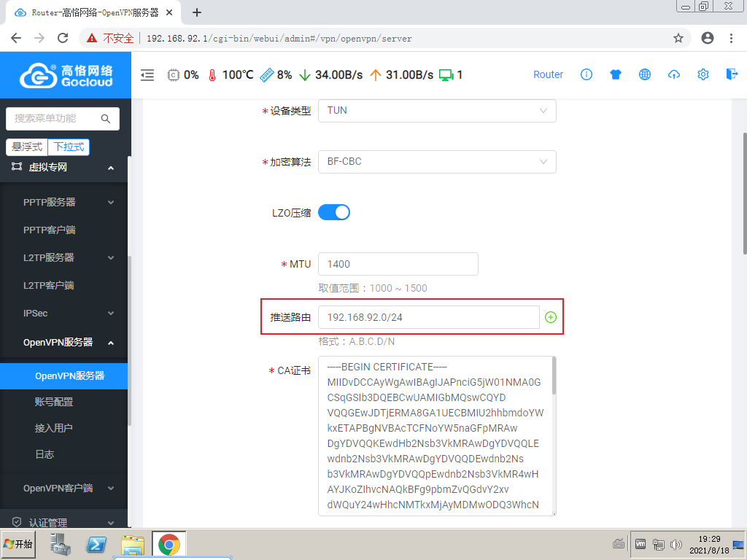Select the Router OpenVPN browser tab
The height and width of the screenshot is (560, 747).
(94, 13)
